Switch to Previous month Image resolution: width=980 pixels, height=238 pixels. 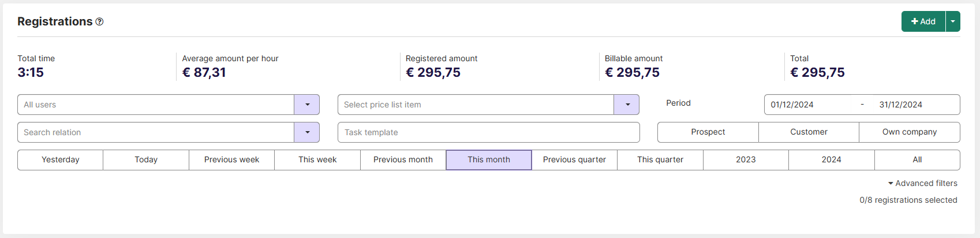403,159
